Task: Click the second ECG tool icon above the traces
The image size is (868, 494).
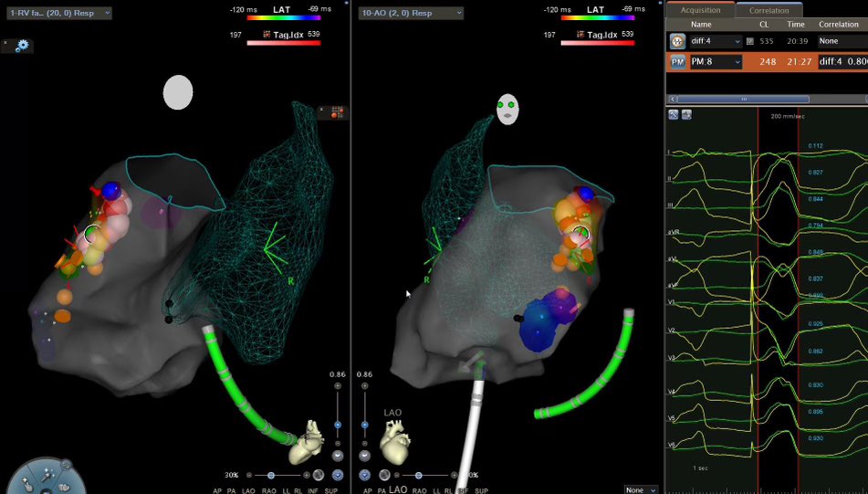Action: pos(686,115)
